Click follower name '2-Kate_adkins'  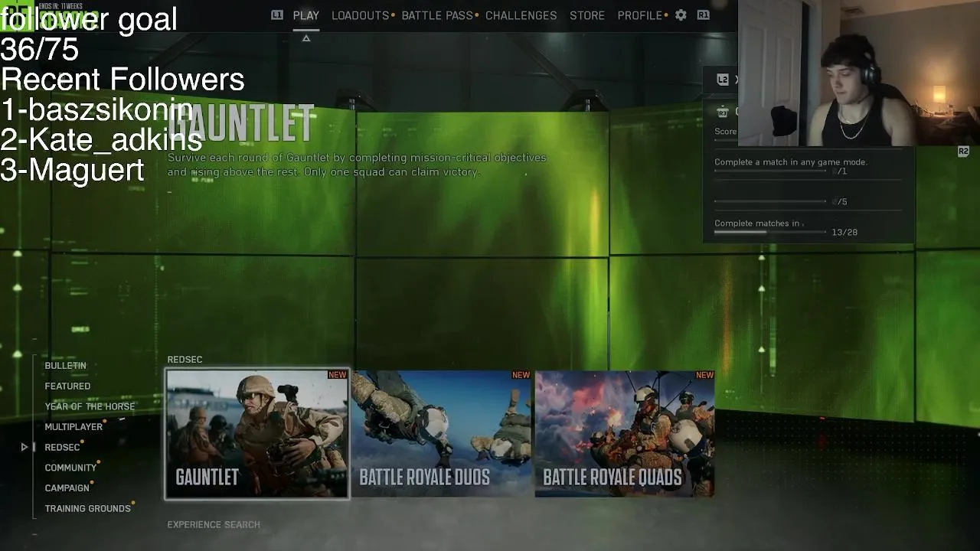(x=101, y=140)
